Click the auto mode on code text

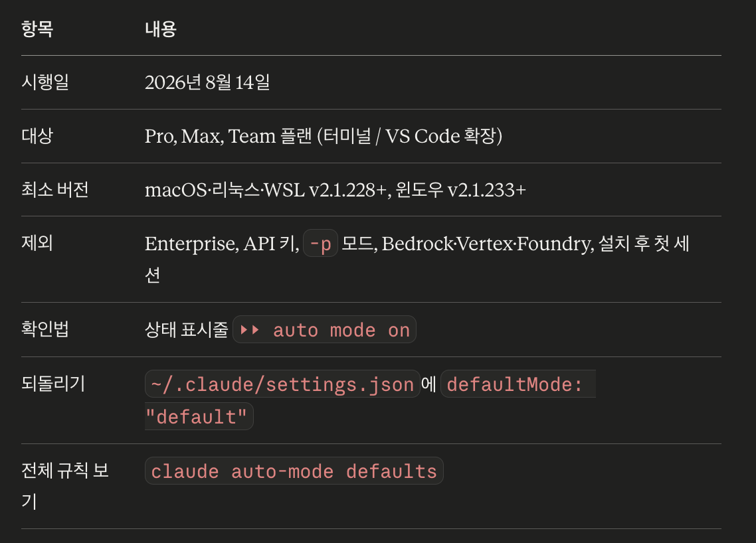click(341, 331)
